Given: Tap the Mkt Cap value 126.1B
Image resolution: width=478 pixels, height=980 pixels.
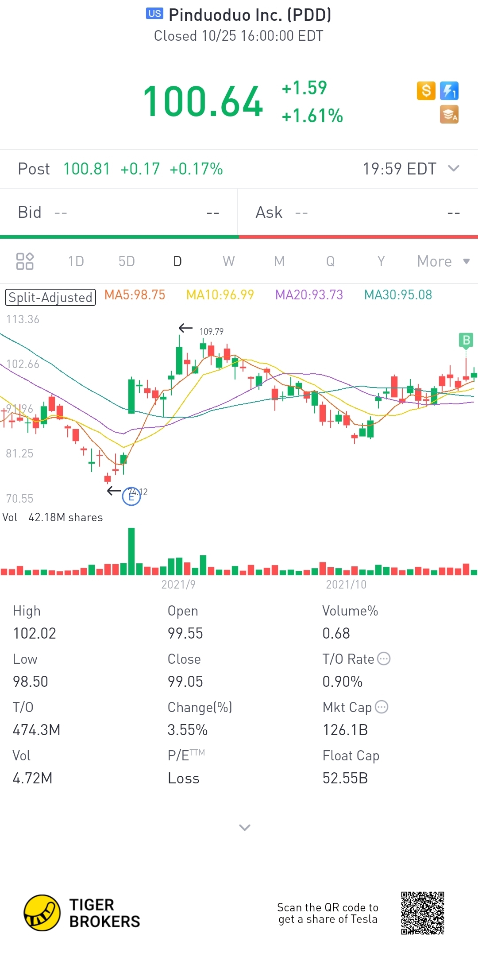Looking at the screenshot, I should coord(345,730).
